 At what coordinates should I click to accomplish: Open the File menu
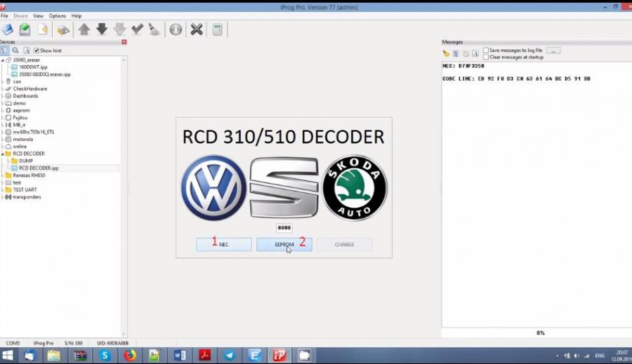coord(4,15)
